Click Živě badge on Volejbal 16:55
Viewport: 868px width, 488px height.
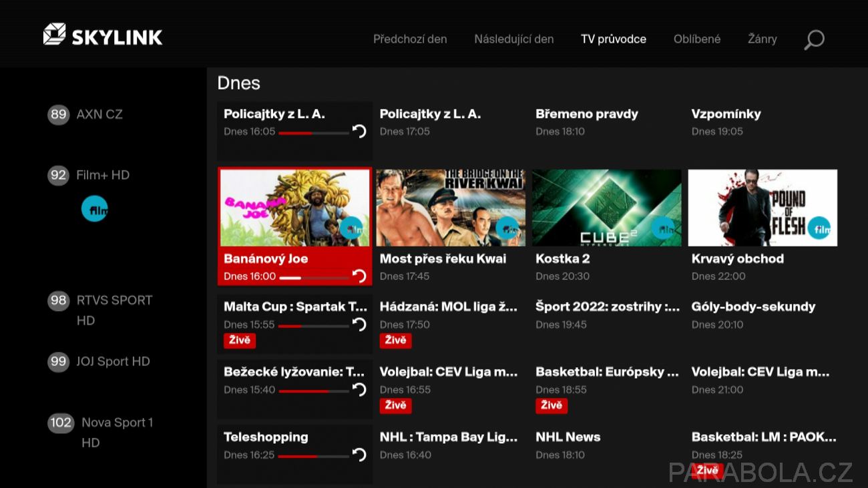click(396, 406)
